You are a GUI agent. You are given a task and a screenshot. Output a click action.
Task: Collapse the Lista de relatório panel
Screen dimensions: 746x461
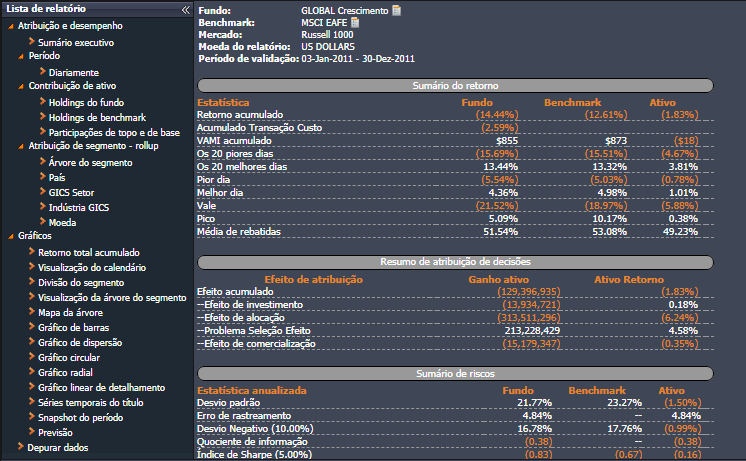click(x=184, y=9)
